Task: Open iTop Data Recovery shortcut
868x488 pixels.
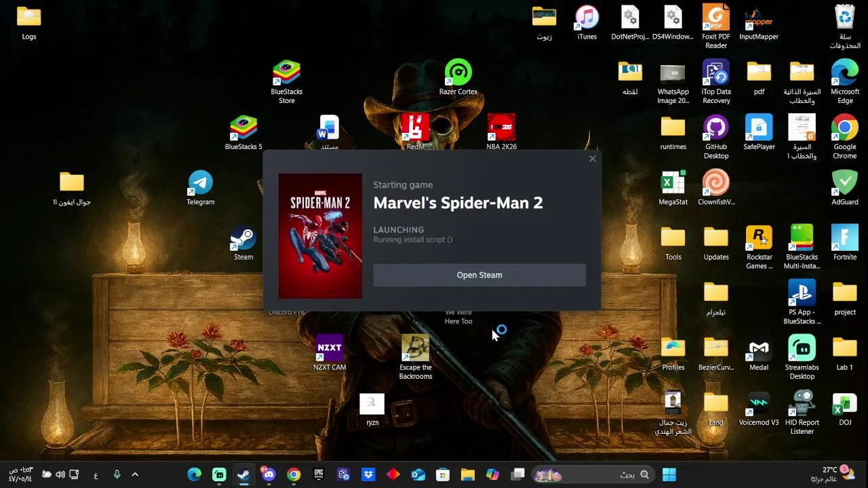Action: click(716, 81)
